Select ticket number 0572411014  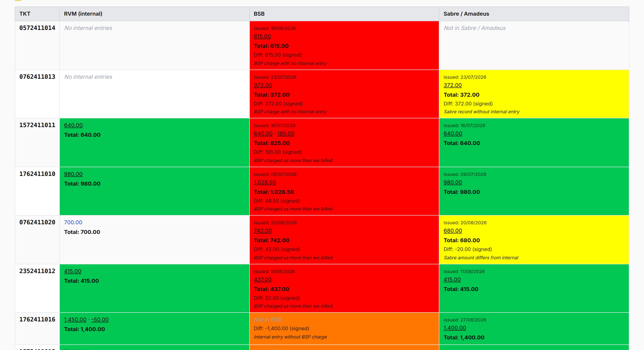click(37, 28)
